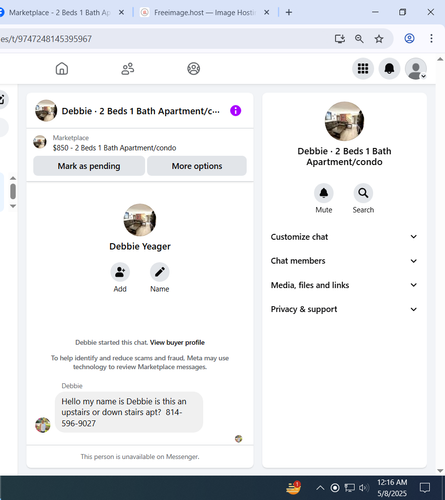The height and width of the screenshot is (500, 445).
Task: Search in conversation magnifier icon
Action: coord(363,193)
